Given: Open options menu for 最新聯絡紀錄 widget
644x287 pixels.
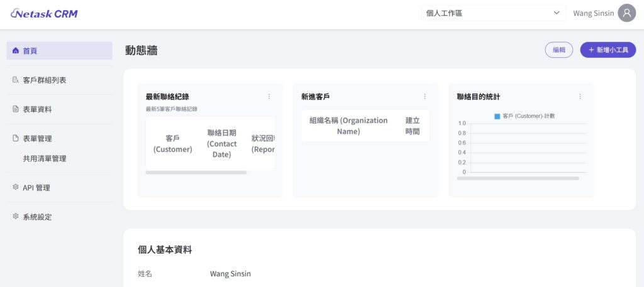Looking at the screenshot, I should tap(269, 97).
